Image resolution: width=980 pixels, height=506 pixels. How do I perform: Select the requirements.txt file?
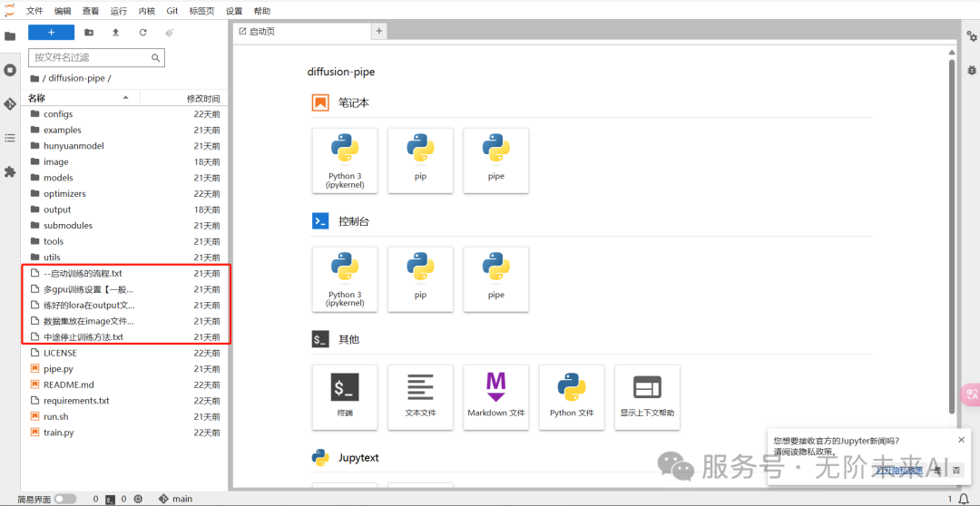coord(125,401)
